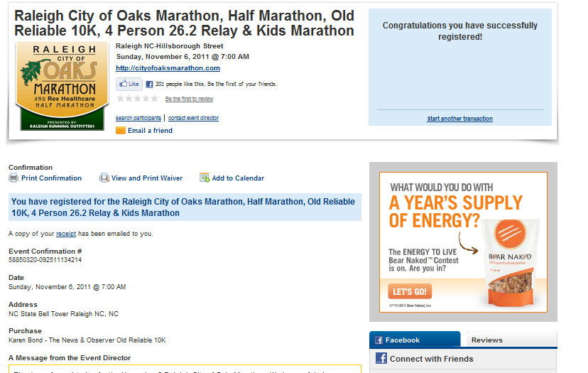The height and width of the screenshot is (373, 588).
Task: Click the small Facebook icon next to like count
Action: pos(149,85)
